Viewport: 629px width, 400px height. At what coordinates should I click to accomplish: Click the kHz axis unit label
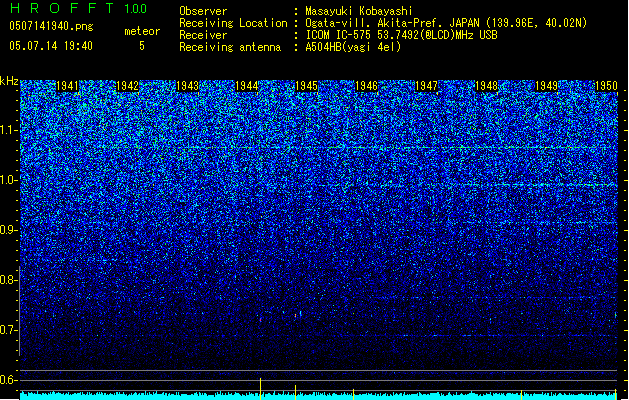coord(9,81)
